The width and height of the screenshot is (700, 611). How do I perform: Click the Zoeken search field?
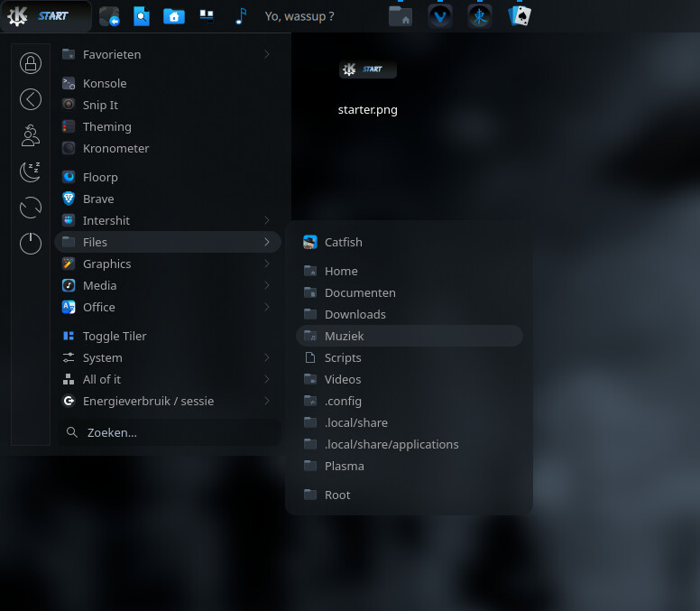tap(170, 432)
